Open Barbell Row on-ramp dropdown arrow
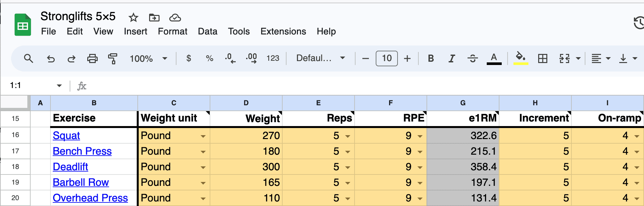 637,183
